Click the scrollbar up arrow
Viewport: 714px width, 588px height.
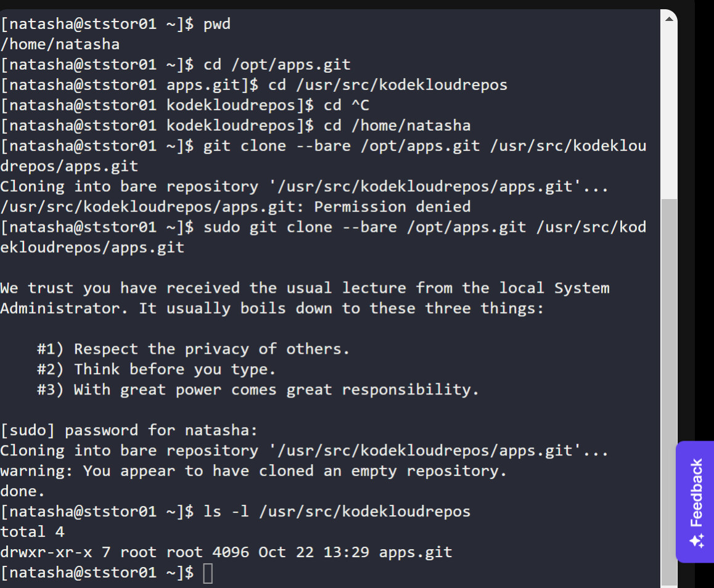pos(669,18)
